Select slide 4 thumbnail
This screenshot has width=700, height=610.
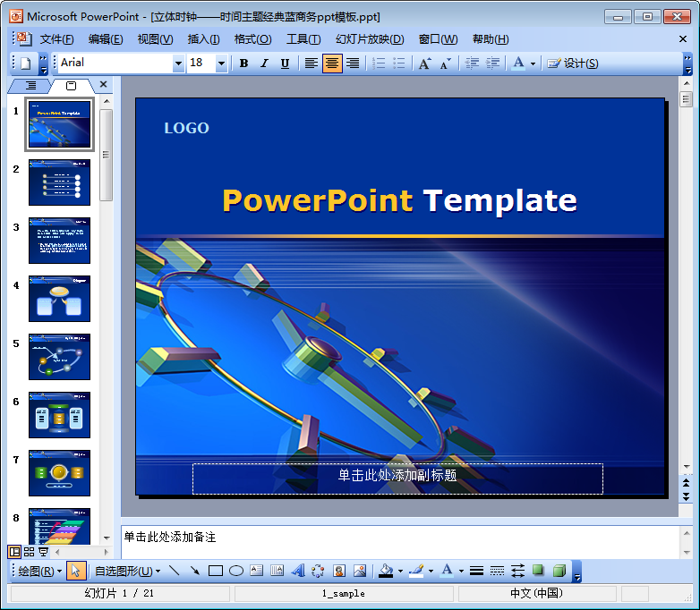(59, 299)
